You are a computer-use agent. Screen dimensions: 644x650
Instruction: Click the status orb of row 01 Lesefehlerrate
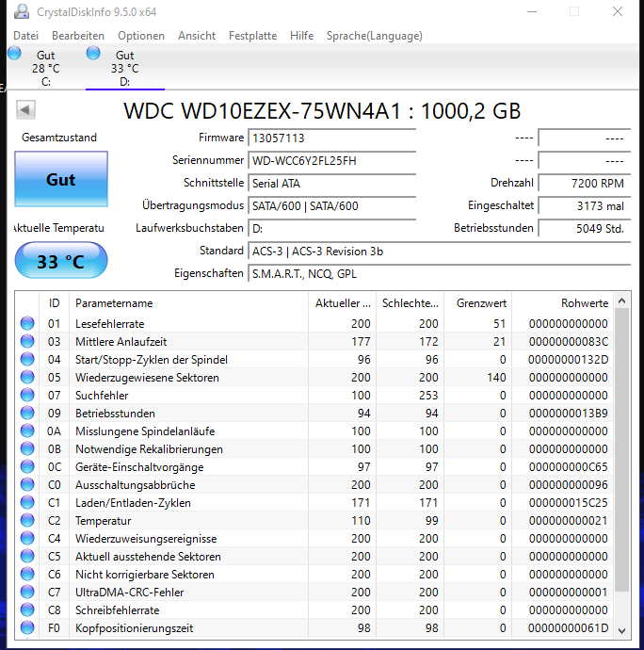point(27,323)
